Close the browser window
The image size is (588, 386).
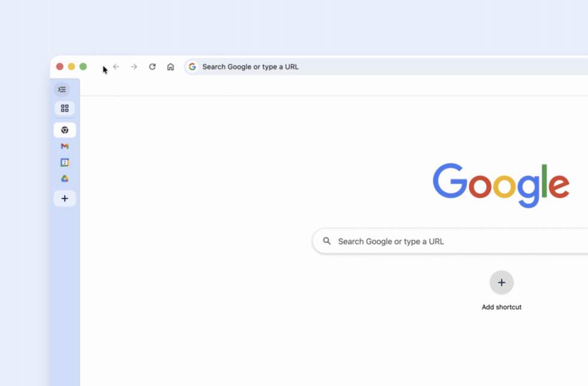[x=60, y=67]
